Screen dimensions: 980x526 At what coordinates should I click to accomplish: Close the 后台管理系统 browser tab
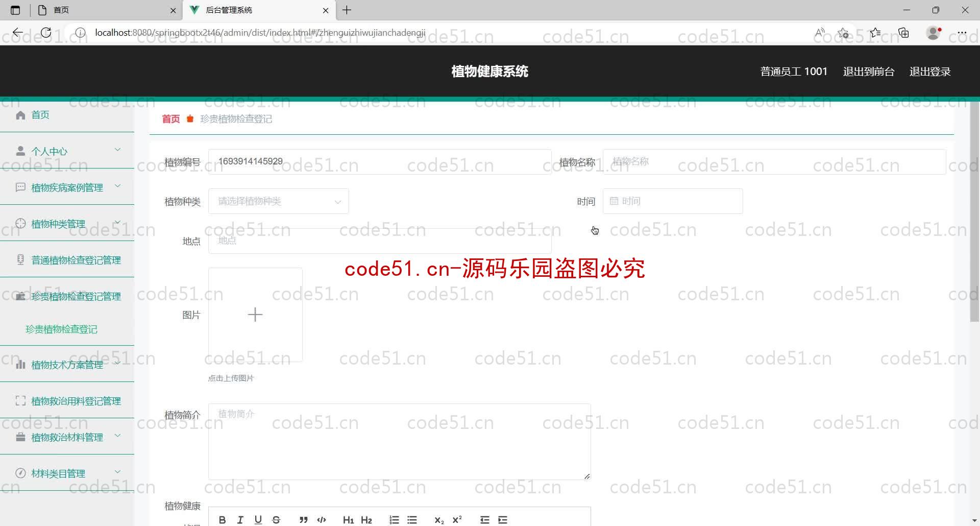326,10
